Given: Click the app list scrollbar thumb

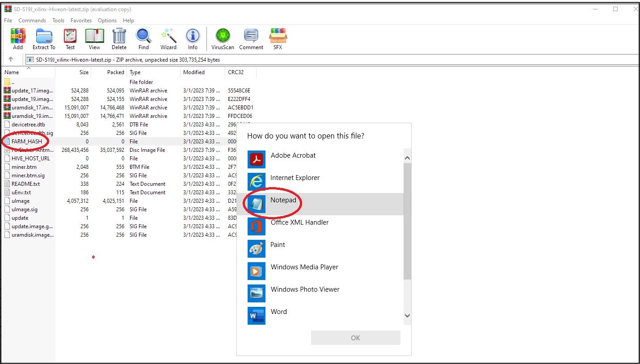Looking at the screenshot, I should (407, 221).
